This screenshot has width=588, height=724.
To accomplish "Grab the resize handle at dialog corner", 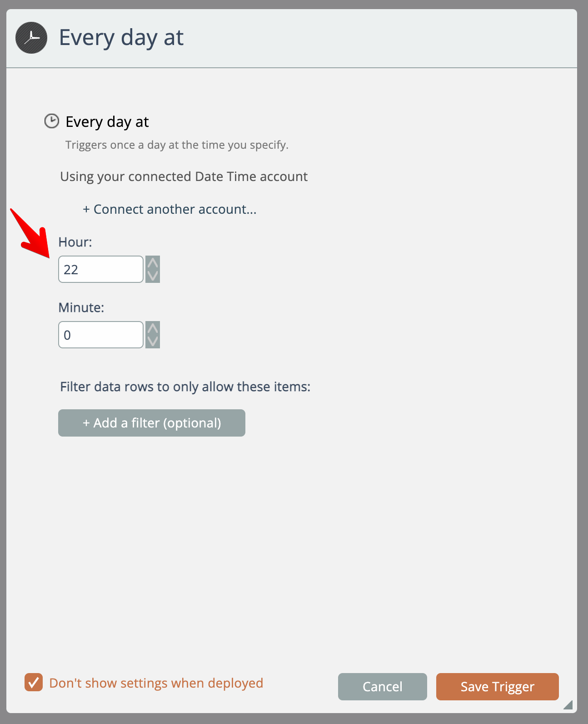I will coord(568,704).
